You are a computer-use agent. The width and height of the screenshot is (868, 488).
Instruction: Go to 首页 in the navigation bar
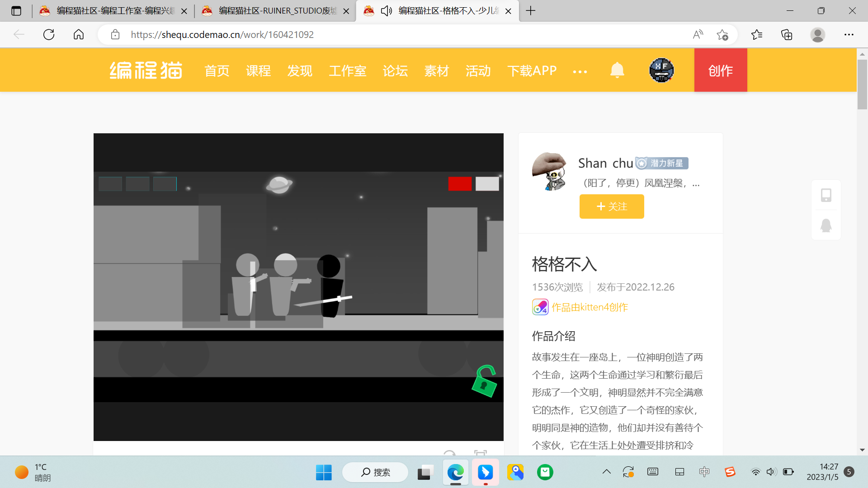pyautogui.click(x=217, y=70)
